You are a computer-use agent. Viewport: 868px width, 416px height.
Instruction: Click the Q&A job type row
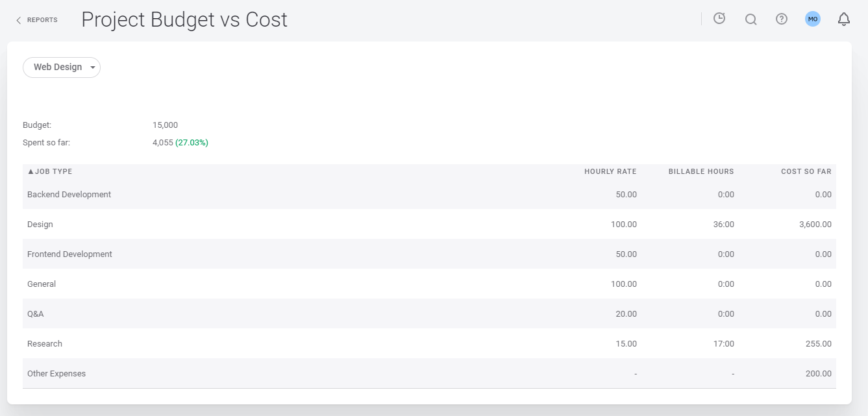point(429,313)
